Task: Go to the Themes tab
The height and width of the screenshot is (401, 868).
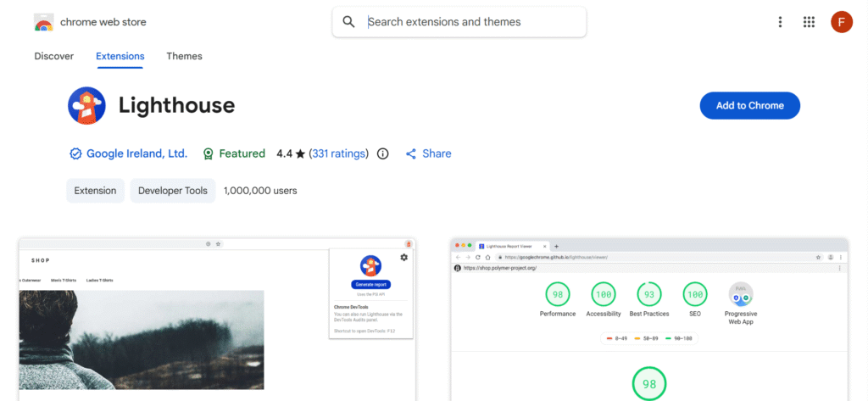Action: tap(184, 56)
